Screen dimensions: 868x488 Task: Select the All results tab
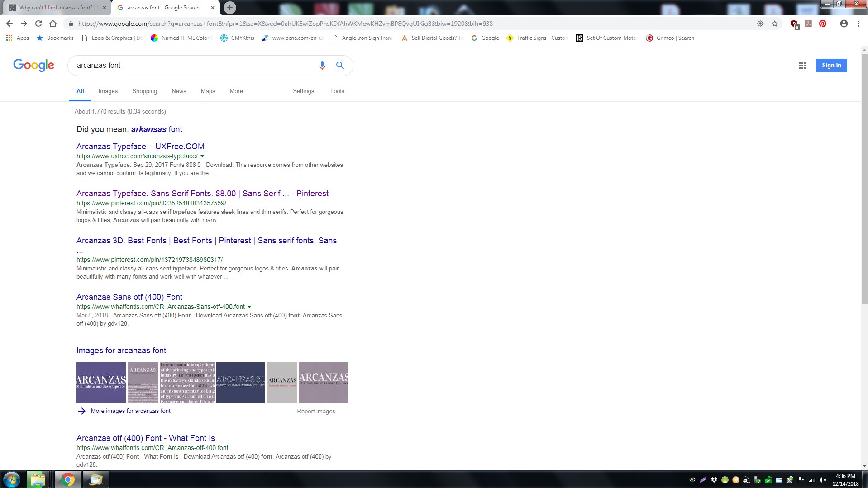(x=80, y=91)
